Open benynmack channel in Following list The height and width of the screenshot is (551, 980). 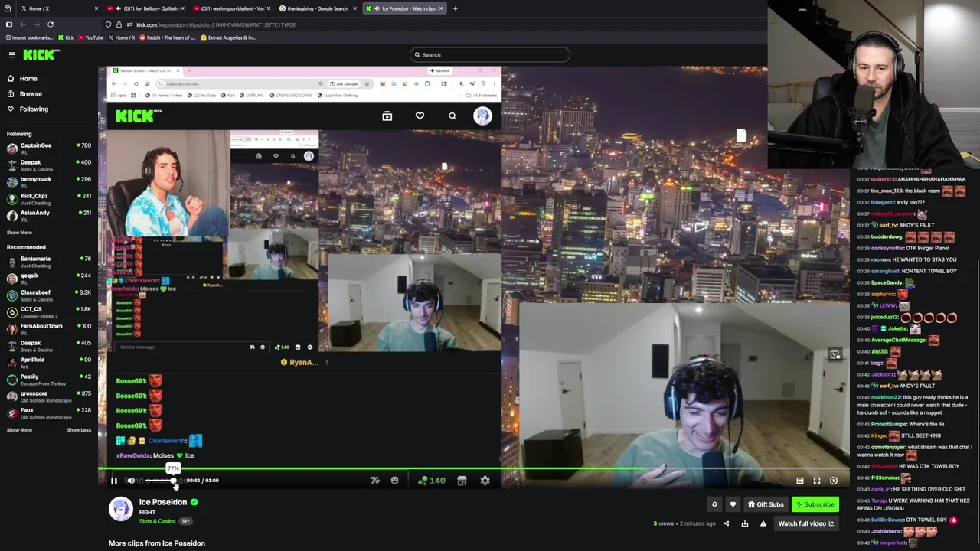pos(49,182)
